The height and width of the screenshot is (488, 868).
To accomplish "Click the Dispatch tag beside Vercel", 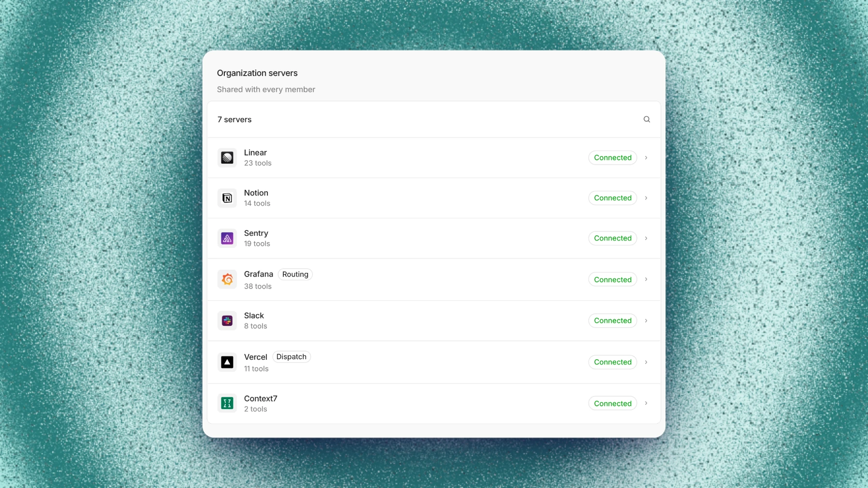I will point(291,357).
